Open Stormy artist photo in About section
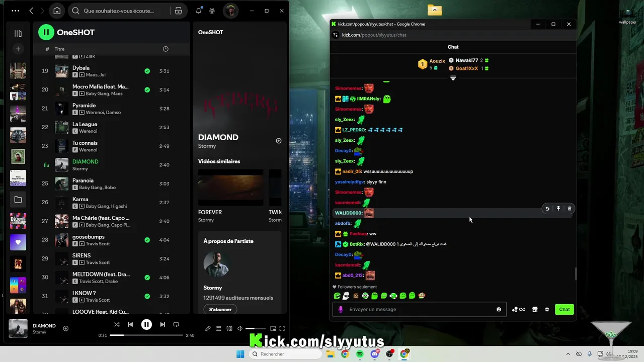The height and width of the screenshot is (362, 644). (217, 264)
